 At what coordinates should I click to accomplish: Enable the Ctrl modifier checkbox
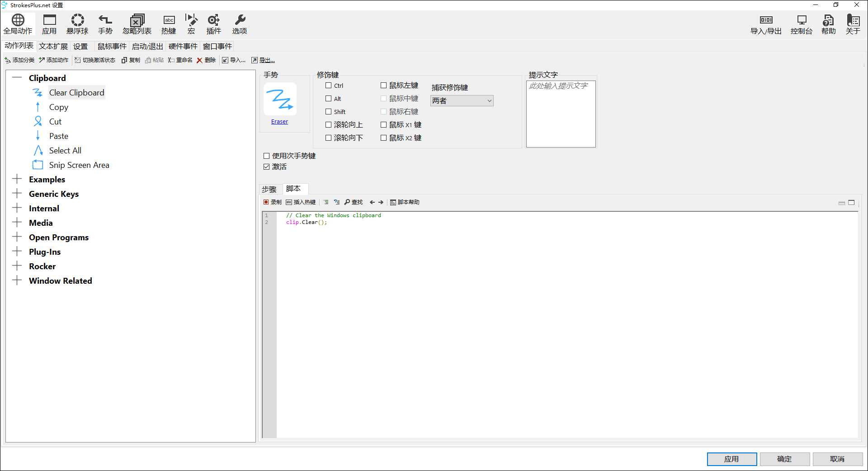point(329,86)
